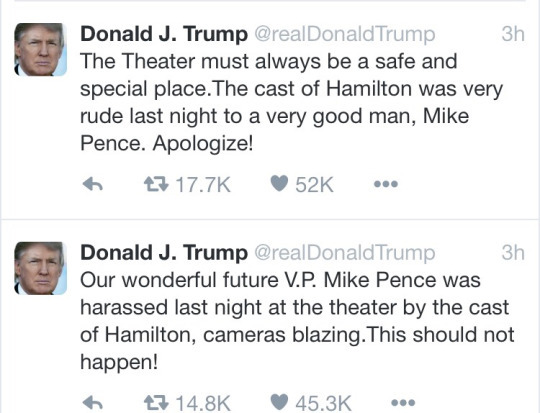
Task: View the 45.3K likes count
Action: tap(323, 403)
